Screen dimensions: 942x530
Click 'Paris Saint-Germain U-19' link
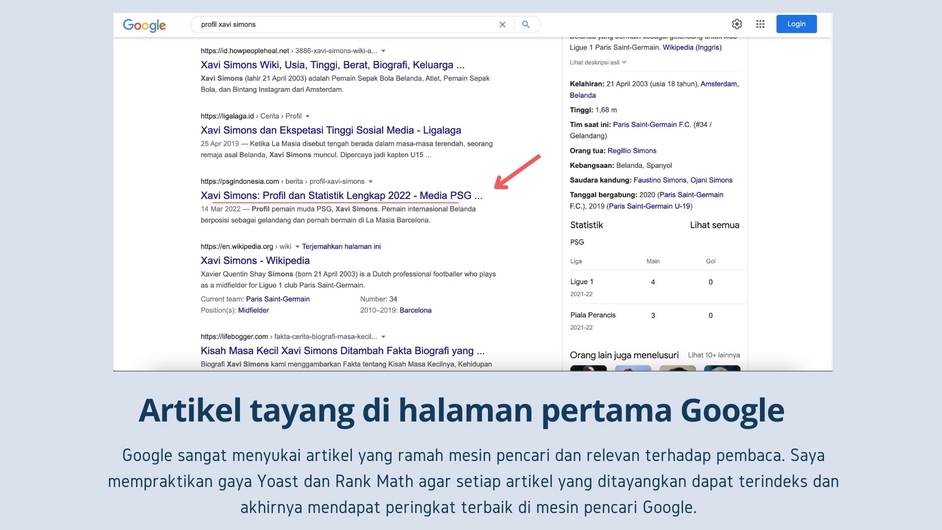(x=649, y=206)
